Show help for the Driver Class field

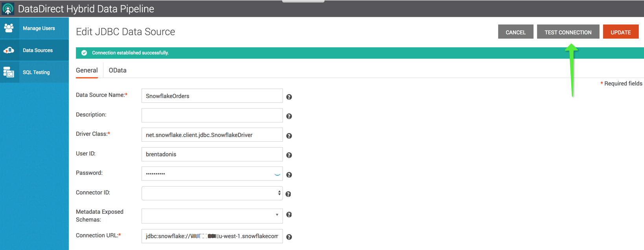coord(289,136)
